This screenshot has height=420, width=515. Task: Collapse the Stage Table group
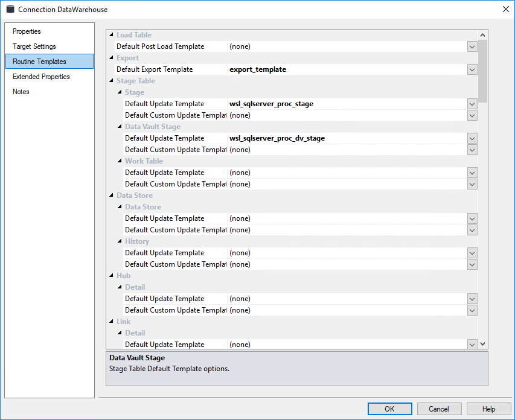(x=111, y=81)
